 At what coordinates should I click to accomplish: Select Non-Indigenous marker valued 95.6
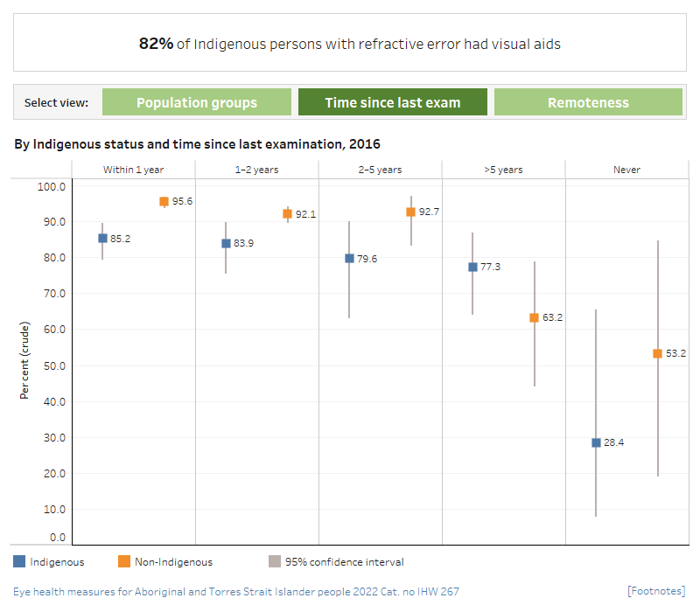(164, 201)
